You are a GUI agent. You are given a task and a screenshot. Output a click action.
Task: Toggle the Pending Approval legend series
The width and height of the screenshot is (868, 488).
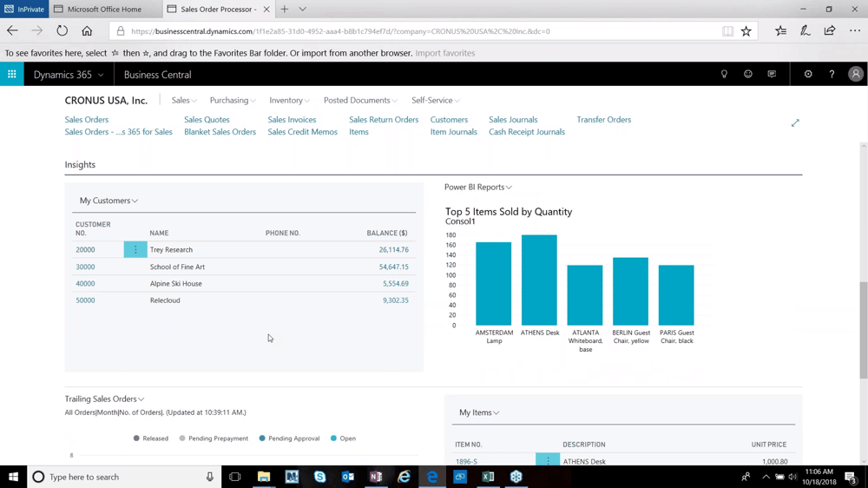(x=289, y=439)
